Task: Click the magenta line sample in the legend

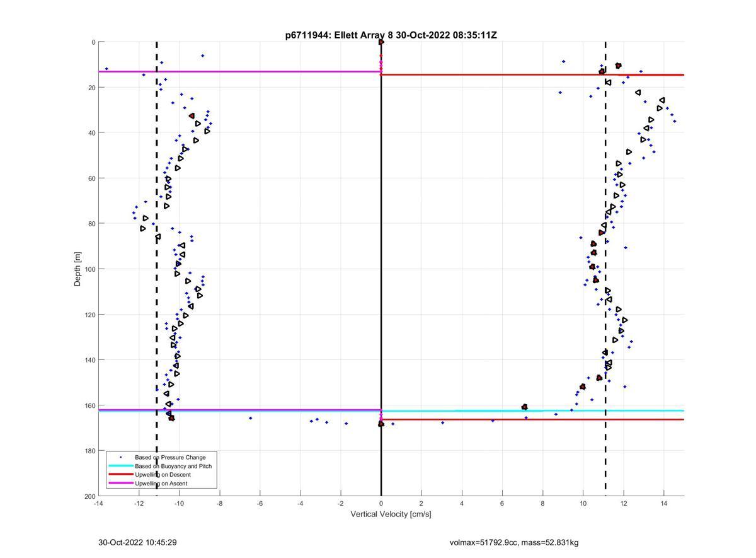Action: tap(120, 484)
